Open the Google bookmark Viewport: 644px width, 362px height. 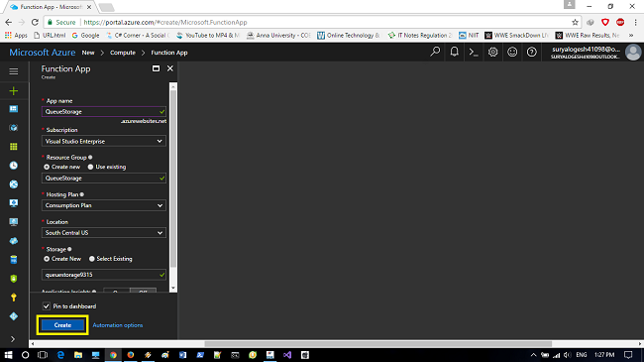point(86,36)
